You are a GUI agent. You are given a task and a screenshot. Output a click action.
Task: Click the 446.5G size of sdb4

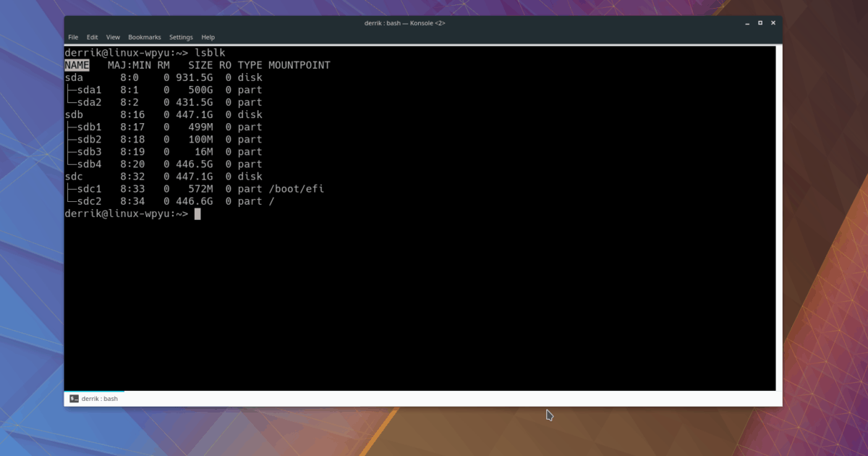(195, 164)
